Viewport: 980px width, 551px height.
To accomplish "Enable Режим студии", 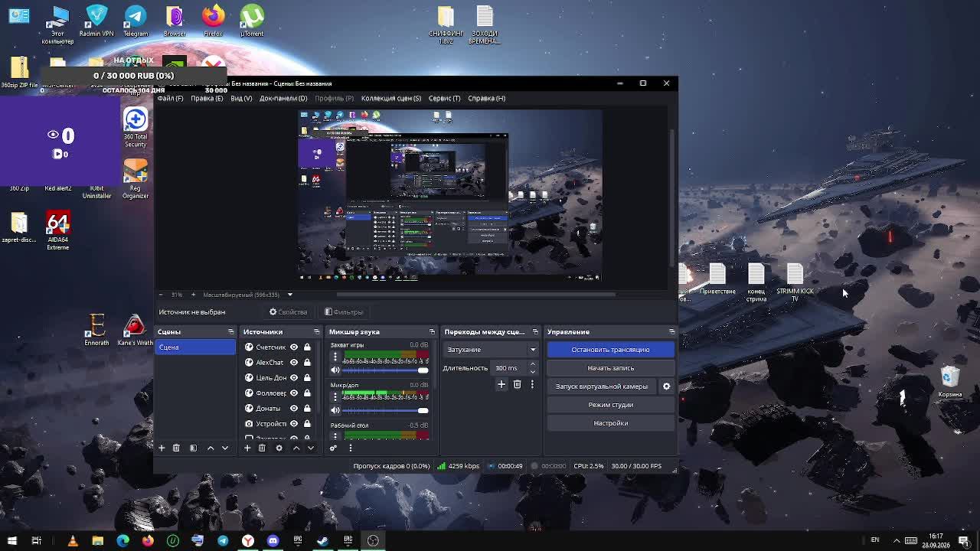I will [610, 405].
